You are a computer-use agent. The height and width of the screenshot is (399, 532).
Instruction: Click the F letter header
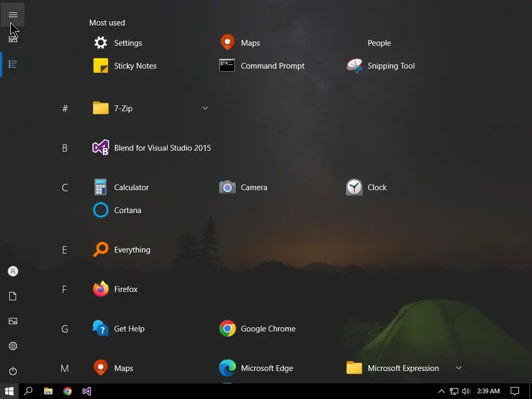point(65,289)
